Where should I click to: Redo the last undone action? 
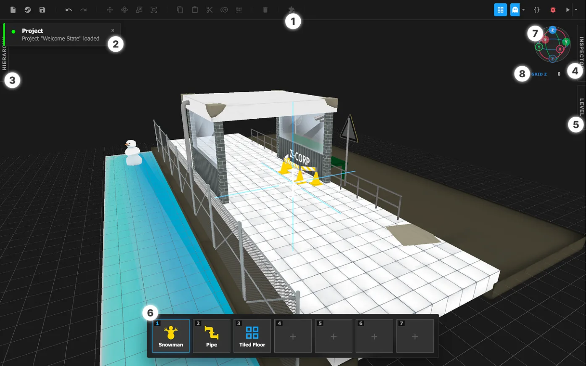point(84,10)
